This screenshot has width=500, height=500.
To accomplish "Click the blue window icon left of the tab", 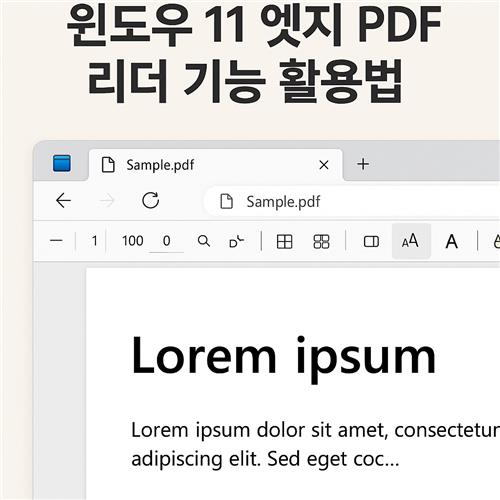I will tap(62, 164).
